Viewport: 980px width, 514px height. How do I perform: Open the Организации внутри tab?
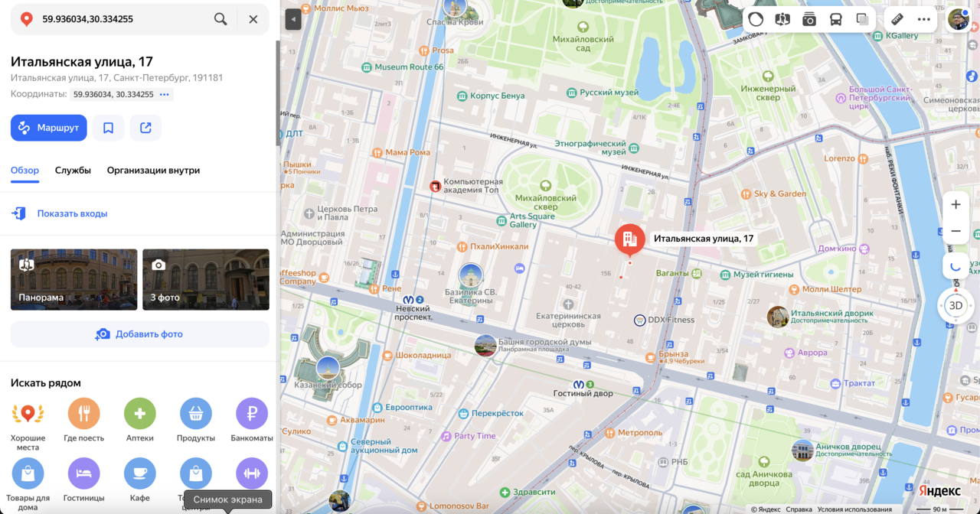click(x=153, y=170)
